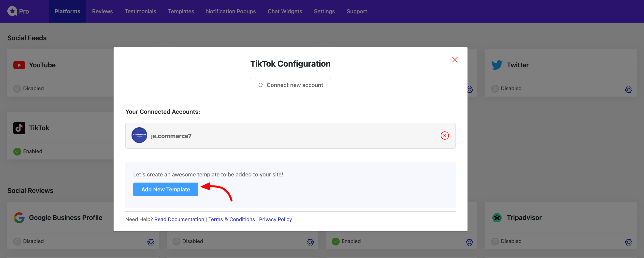Go to the Reviews menu

pos(102,11)
